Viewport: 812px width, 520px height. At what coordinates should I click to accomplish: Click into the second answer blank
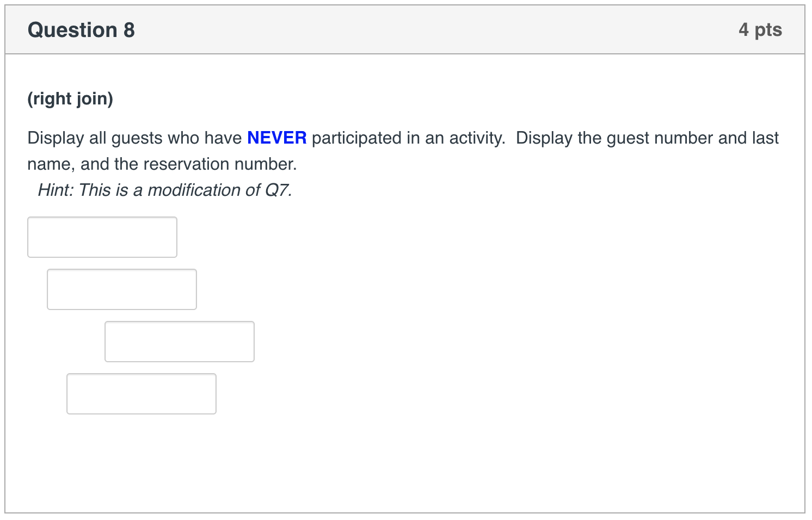121,289
